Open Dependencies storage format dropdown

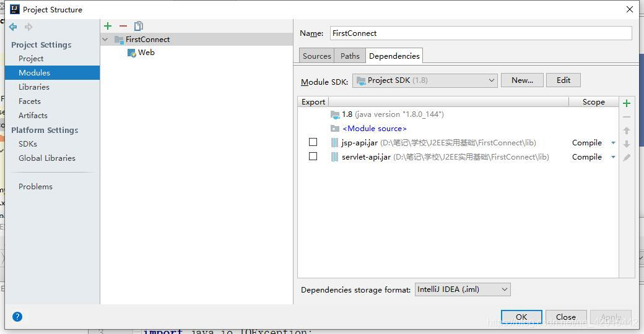coord(463,289)
